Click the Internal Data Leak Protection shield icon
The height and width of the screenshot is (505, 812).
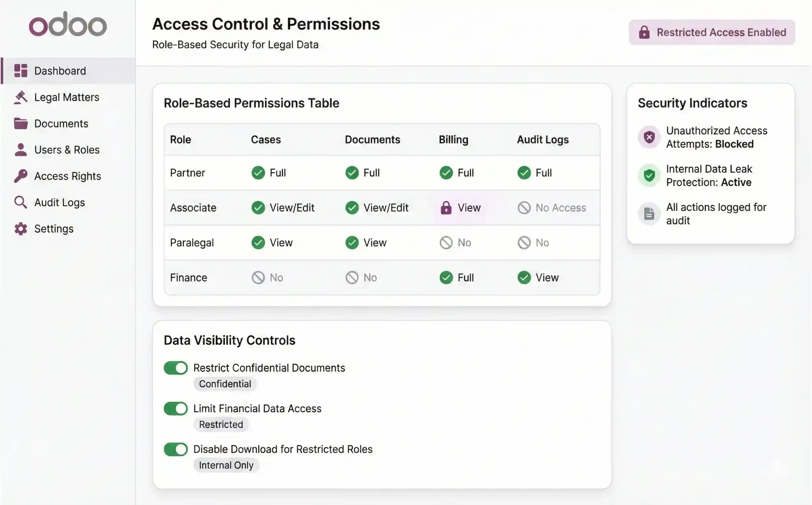[x=649, y=175]
